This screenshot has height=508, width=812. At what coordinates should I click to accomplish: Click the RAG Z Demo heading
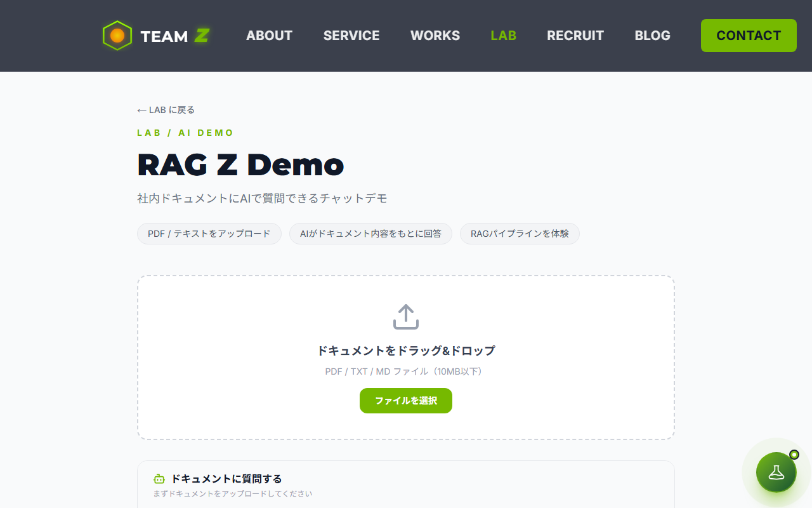click(240, 165)
